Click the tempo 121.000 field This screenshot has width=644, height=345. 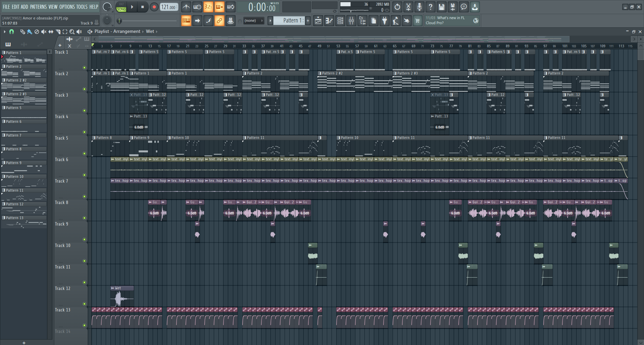click(x=169, y=7)
